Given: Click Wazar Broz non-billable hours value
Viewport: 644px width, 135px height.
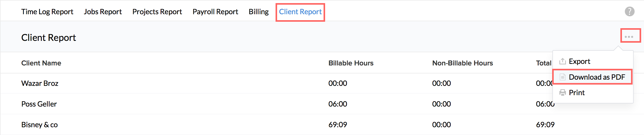Looking at the screenshot, I should (x=442, y=83).
